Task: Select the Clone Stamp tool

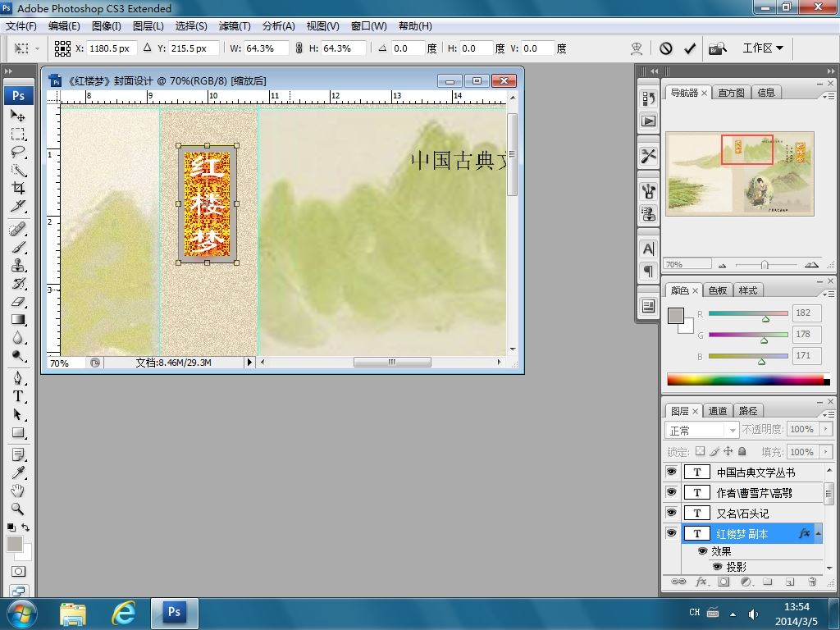Action: click(18, 266)
